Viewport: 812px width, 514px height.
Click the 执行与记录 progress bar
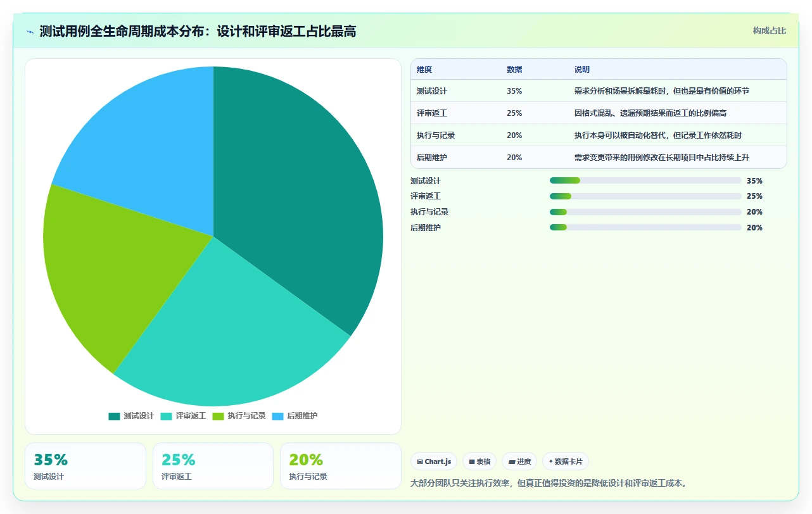[x=645, y=212]
